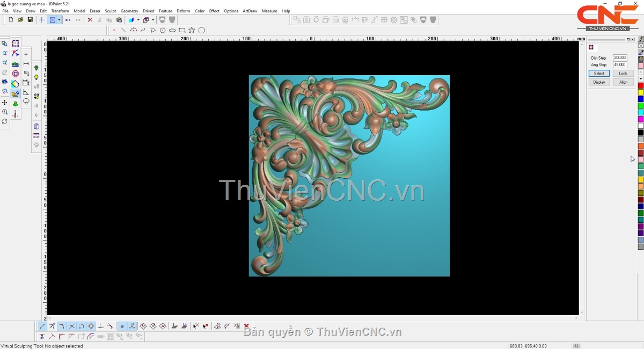Click the red X cancel icon in bottom toolbar

(246, 326)
